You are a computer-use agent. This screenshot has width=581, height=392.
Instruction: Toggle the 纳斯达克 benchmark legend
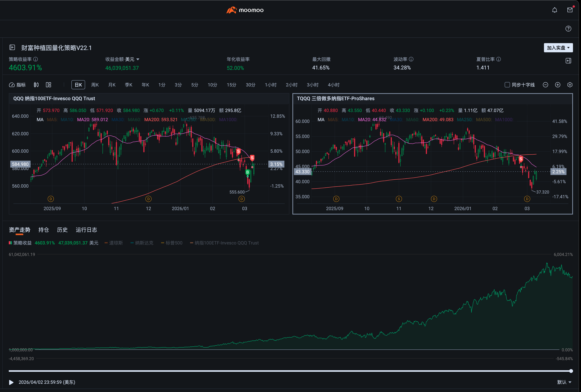tap(142, 243)
